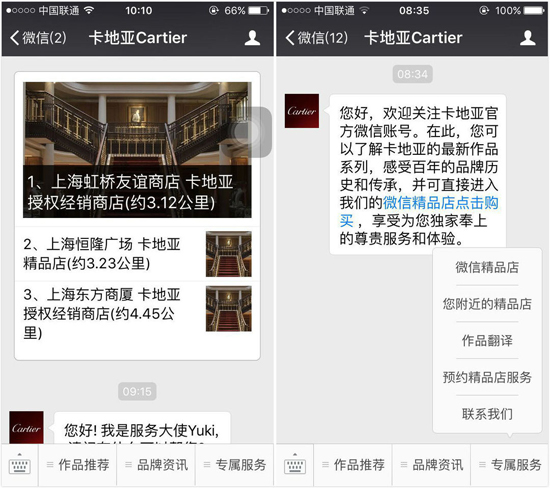The height and width of the screenshot is (488, 550).
Task: Open profile icon in right chat header
Action: tap(528, 38)
